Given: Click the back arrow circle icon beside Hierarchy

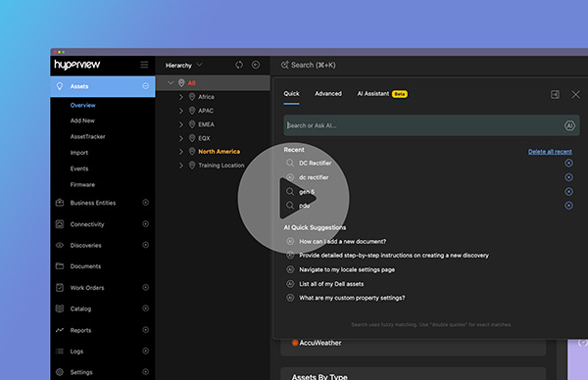Looking at the screenshot, I should click(x=256, y=65).
